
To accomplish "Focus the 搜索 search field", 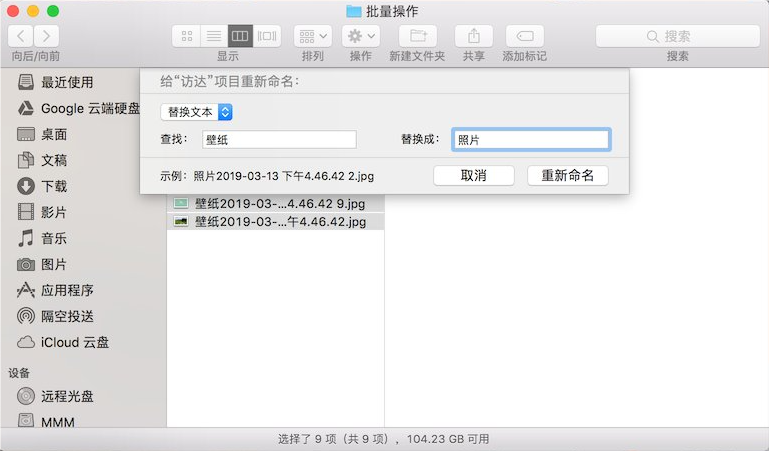I will pyautogui.click(x=678, y=36).
